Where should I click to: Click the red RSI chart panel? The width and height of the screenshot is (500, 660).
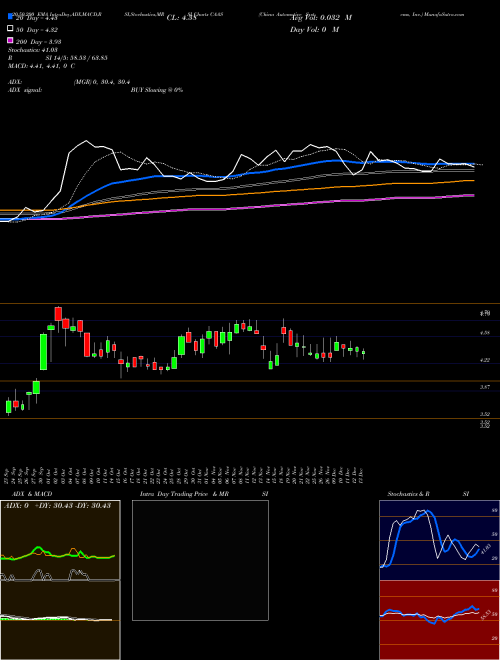[439, 620]
